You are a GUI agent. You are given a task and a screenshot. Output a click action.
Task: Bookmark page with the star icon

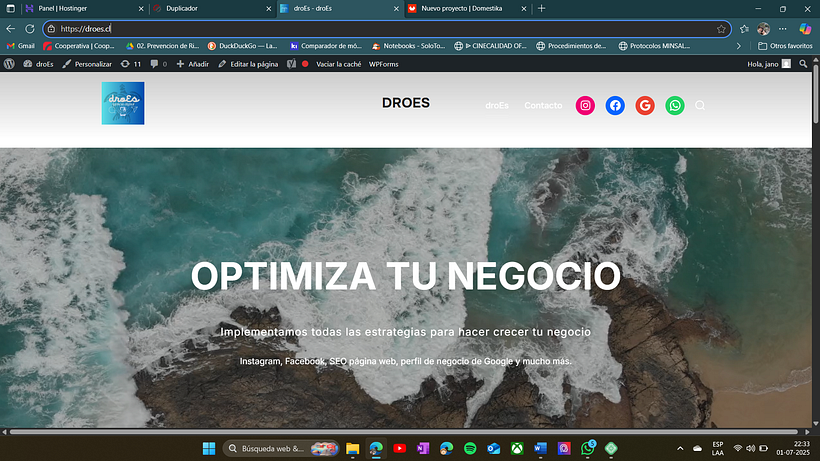(x=721, y=29)
